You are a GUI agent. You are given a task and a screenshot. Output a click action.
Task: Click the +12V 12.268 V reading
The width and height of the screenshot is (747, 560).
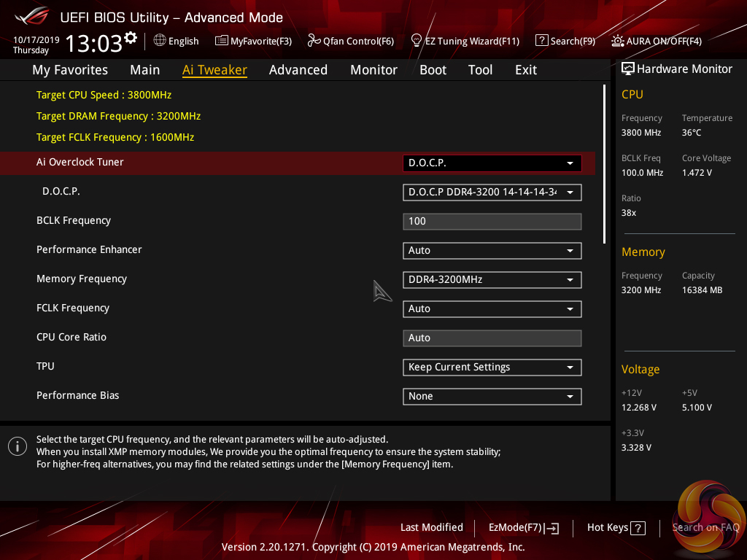pos(639,408)
